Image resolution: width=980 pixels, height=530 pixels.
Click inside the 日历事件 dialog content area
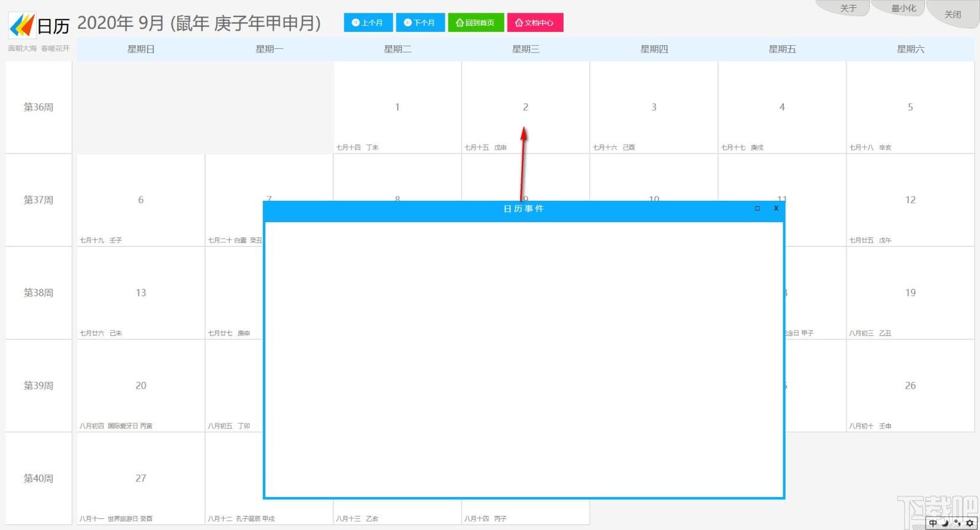[524, 359]
